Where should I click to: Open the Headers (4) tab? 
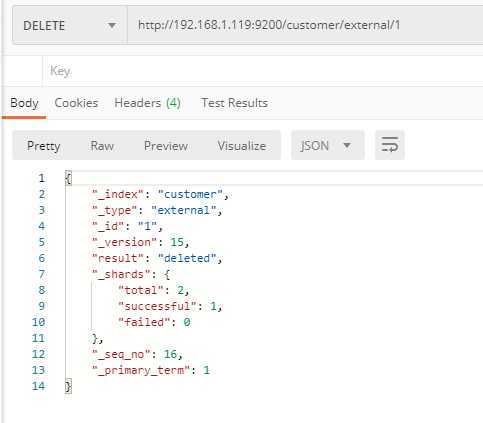click(147, 103)
